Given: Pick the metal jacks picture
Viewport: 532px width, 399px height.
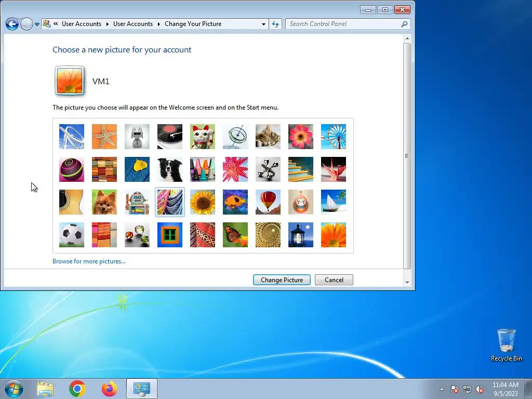Looking at the screenshot, I should (x=268, y=169).
